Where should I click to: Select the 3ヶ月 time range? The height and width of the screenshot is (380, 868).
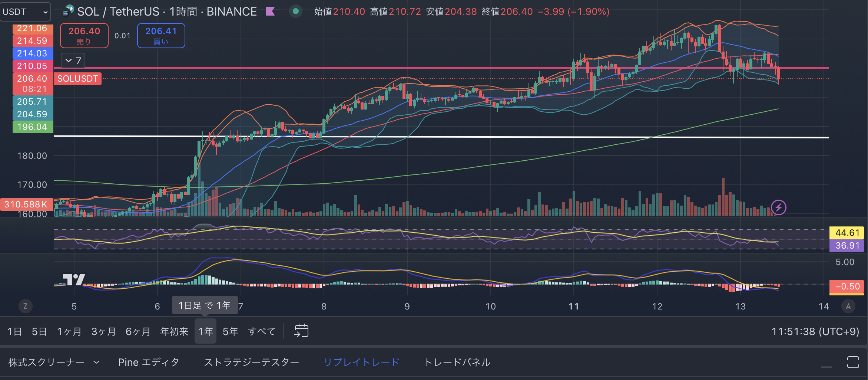coord(103,331)
